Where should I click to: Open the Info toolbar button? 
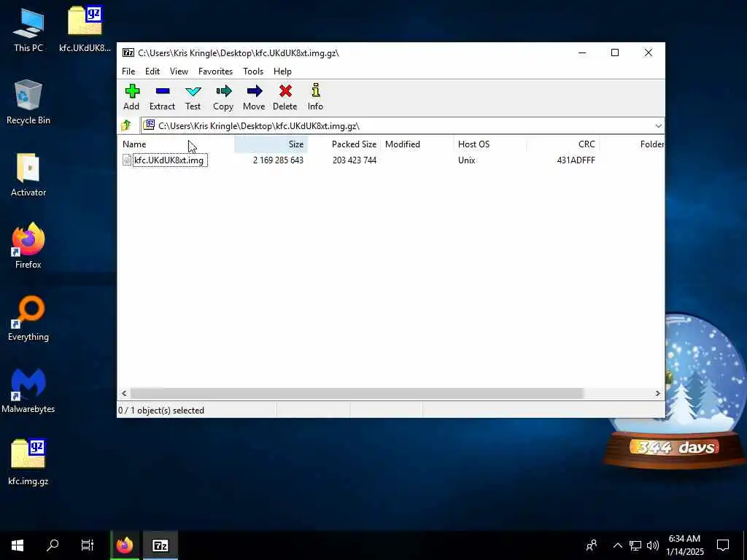click(x=315, y=97)
